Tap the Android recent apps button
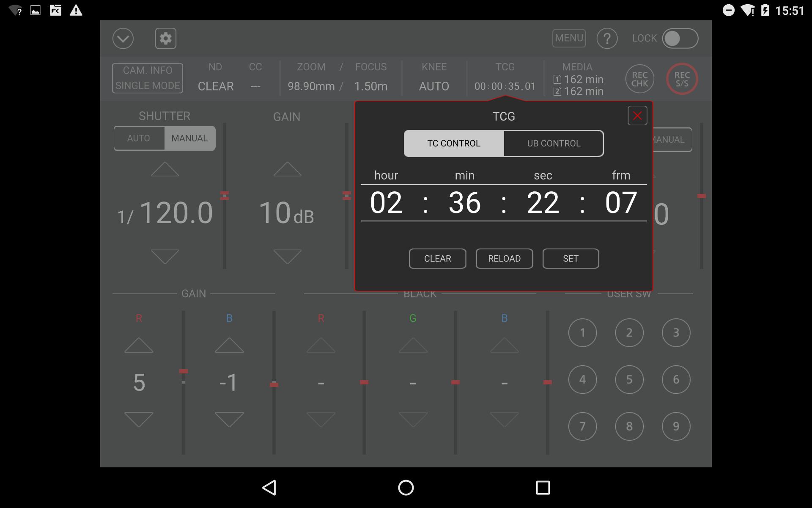This screenshot has height=508, width=812. click(x=543, y=488)
